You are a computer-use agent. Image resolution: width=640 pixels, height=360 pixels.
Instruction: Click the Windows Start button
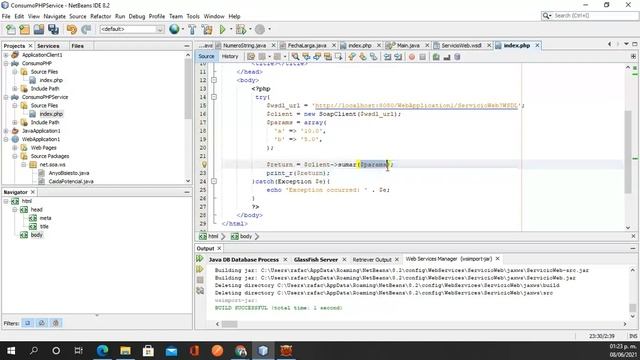click(x=11, y=351)
